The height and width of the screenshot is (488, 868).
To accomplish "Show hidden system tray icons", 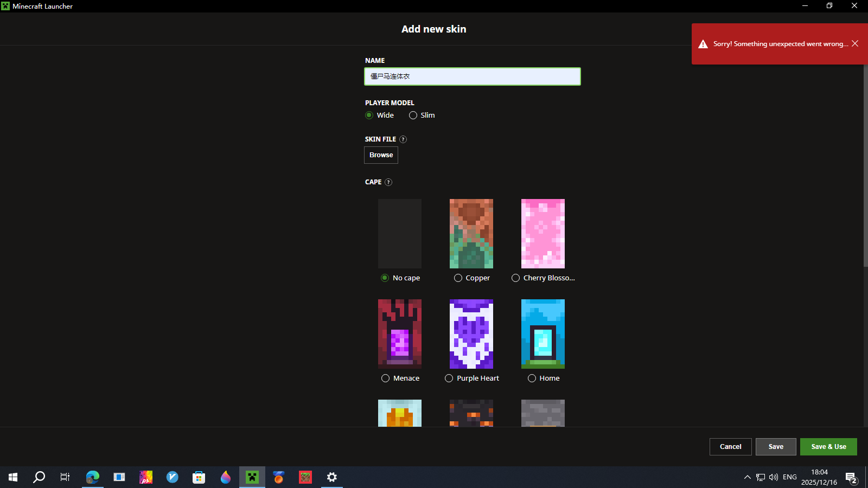I will pyautogui.click(x=747, y=477).
